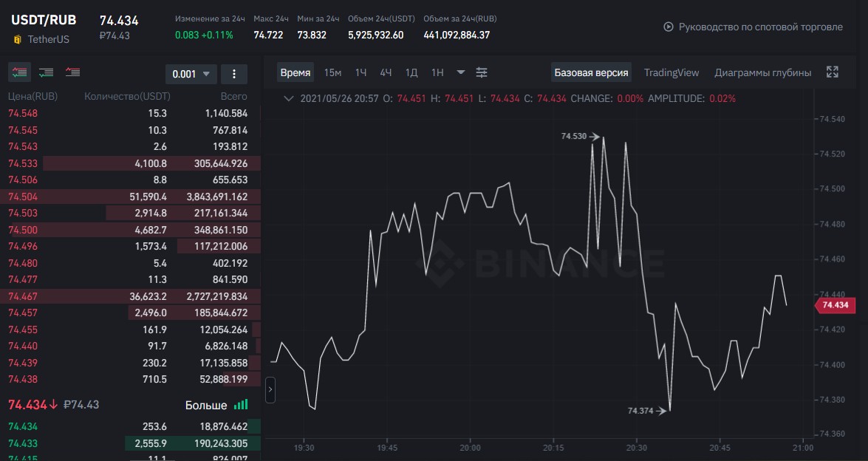The height and width of the screenshot is (461, 868).
Task: Collapse the chart OHLC info chevron
Action: [288, 98]
